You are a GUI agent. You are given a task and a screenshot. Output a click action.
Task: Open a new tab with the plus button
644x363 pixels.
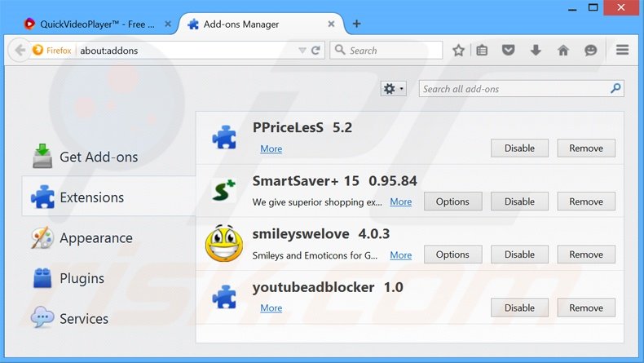(356, 24)
